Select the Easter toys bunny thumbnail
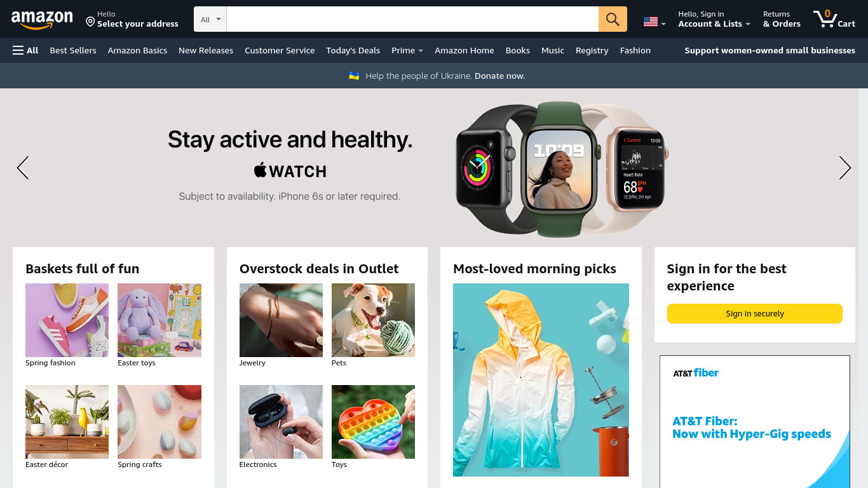 pos(159,320)
